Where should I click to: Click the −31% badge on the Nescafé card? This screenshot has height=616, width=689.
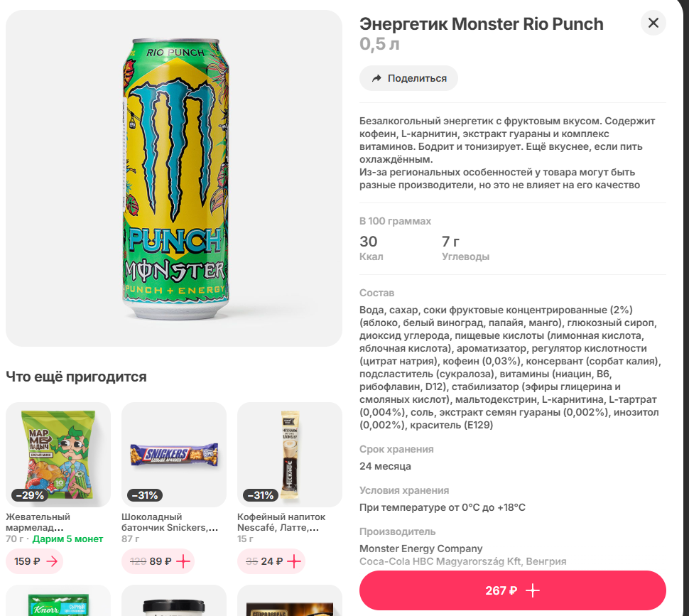click(261, 495)
